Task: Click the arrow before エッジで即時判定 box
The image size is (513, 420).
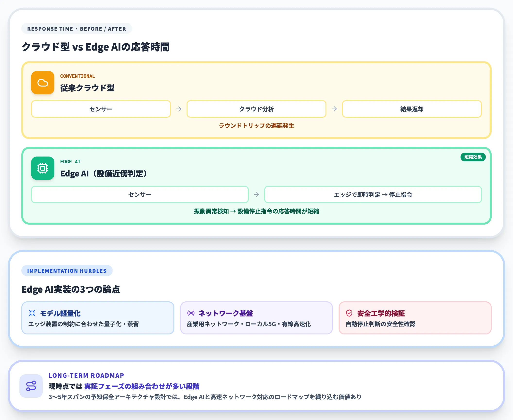Action: [x=256, y=194]
